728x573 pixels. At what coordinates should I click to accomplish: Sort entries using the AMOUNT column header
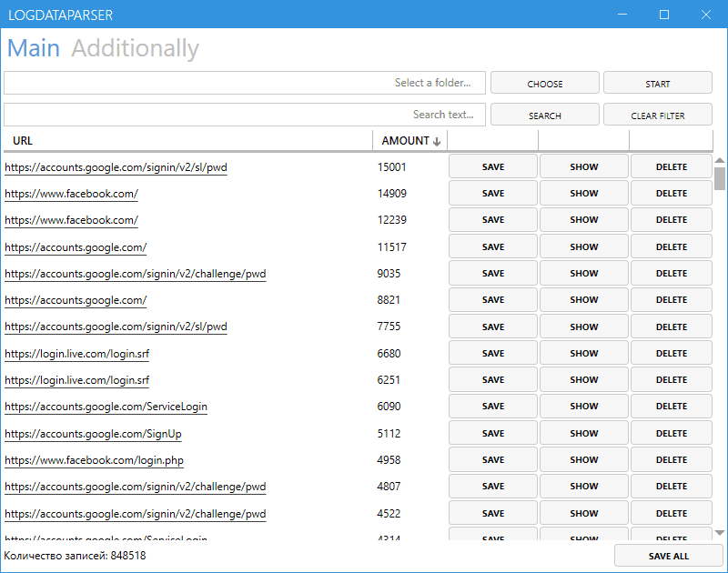point(403,140)
